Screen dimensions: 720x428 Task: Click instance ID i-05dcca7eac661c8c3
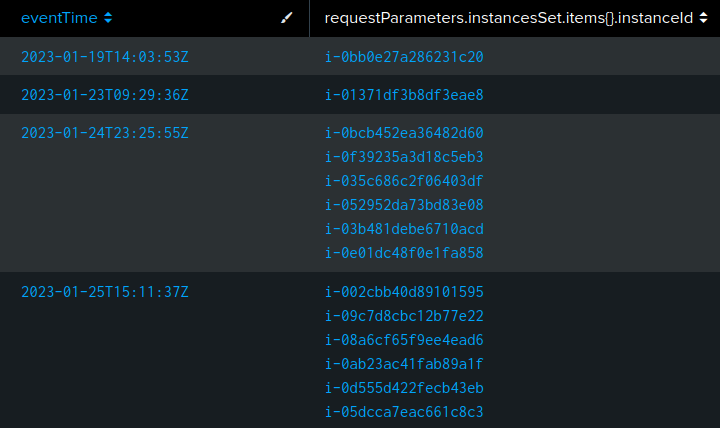tap(404, 412)
